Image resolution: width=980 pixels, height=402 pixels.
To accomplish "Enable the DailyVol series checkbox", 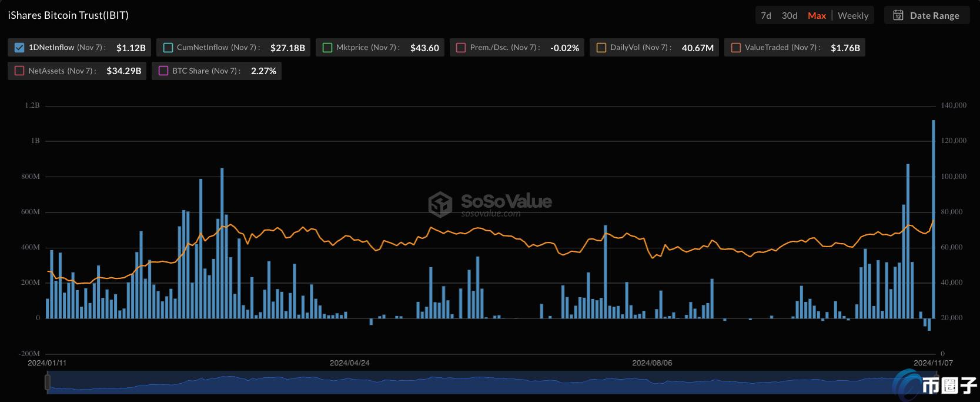I will click(601, 48).
